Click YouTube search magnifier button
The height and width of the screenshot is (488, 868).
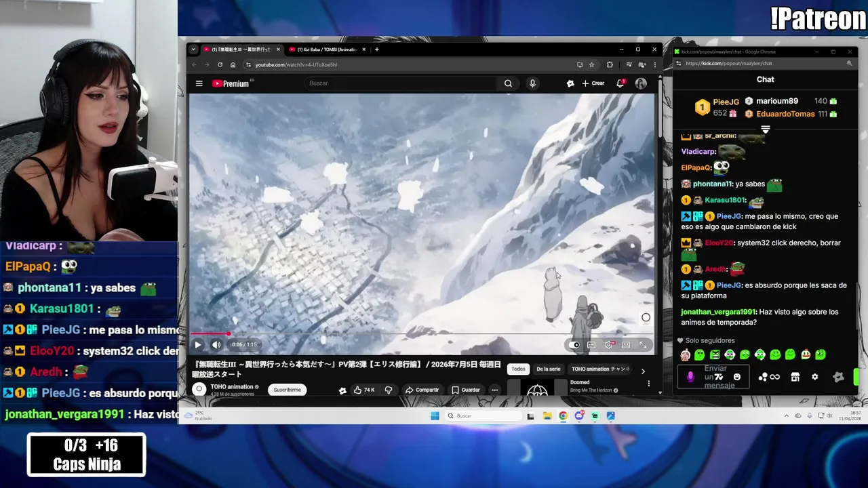click(508, 83)
